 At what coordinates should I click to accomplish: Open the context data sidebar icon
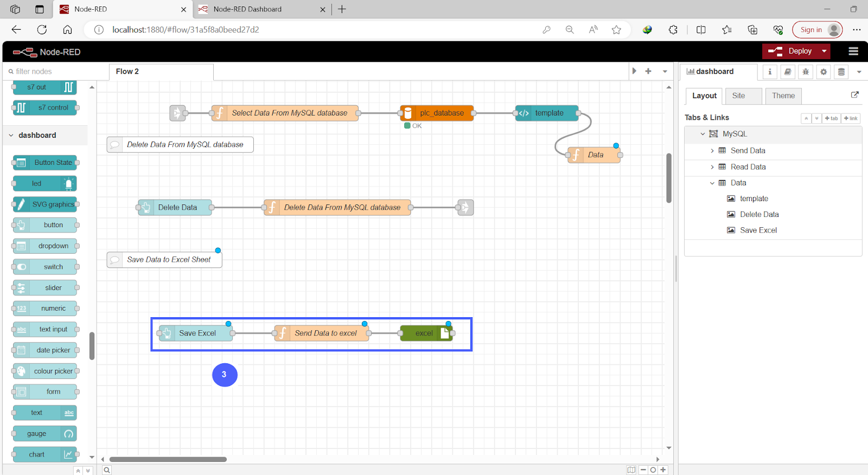click(x=841, y=72)
